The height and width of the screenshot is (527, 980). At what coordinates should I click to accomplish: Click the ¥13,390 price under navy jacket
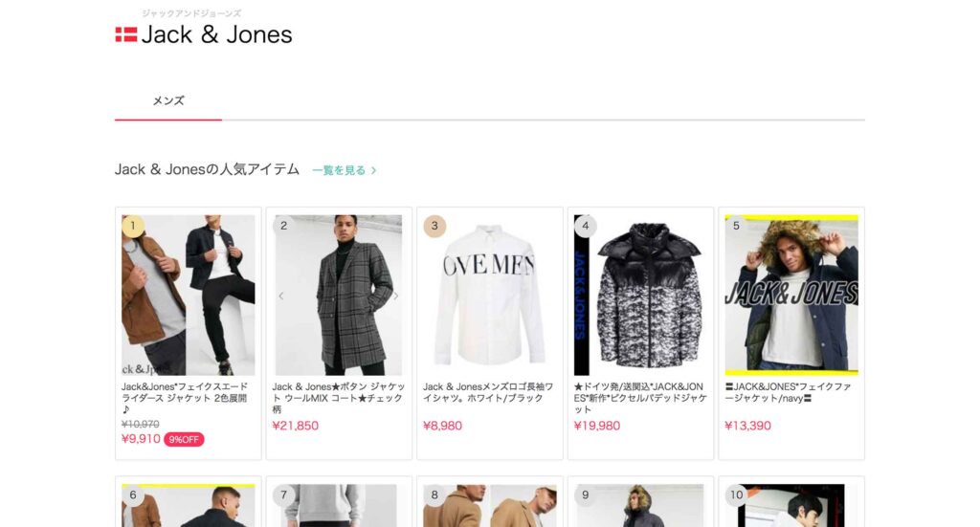tap(748, 426)
